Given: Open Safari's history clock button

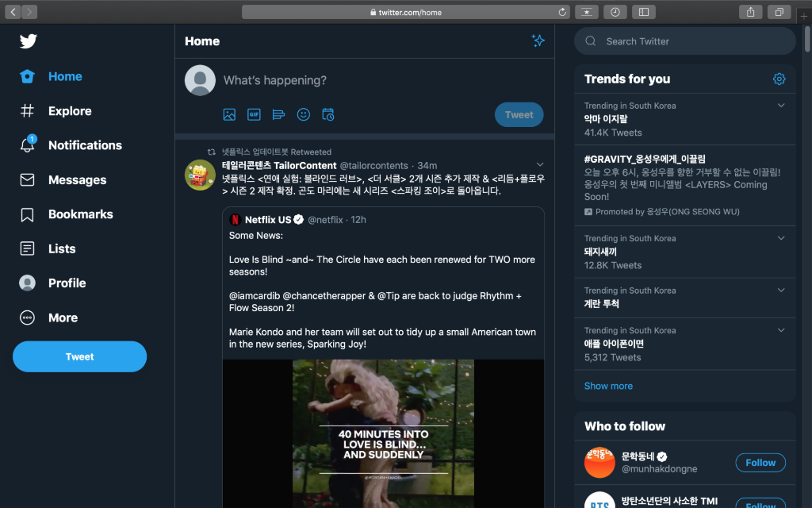Looking at the screenshot, I should click(x=615, y=12).
